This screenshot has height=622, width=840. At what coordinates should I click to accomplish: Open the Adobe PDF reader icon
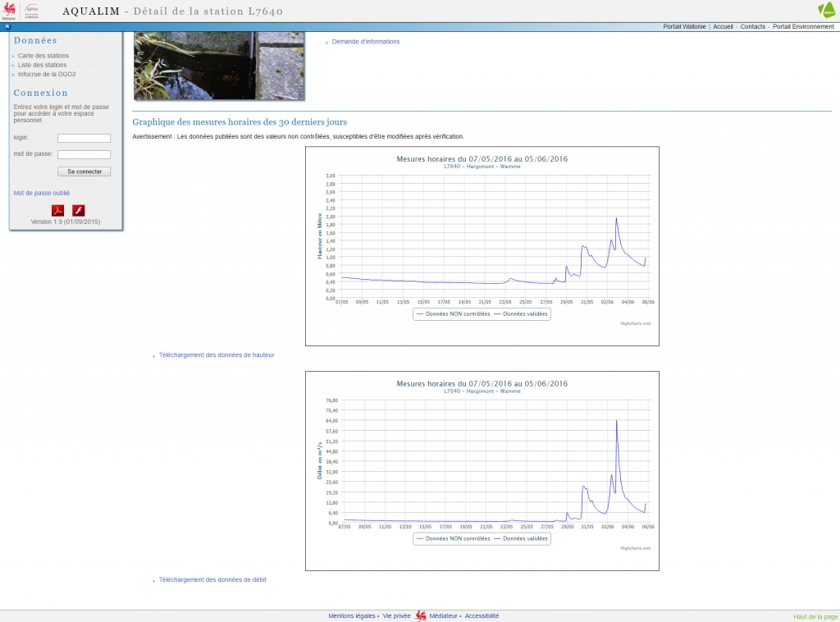click(x=58, y=211)
